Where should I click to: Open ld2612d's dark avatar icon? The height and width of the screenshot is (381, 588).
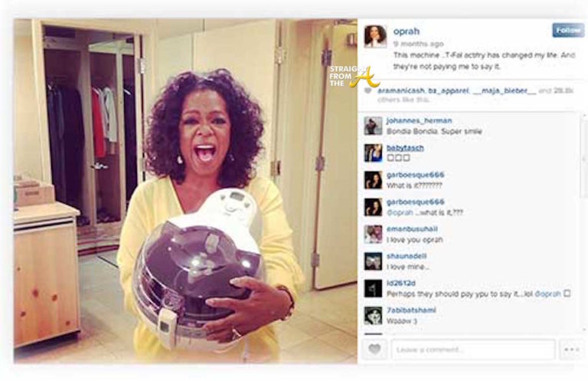pyautogui.click(x=373, y=288)
